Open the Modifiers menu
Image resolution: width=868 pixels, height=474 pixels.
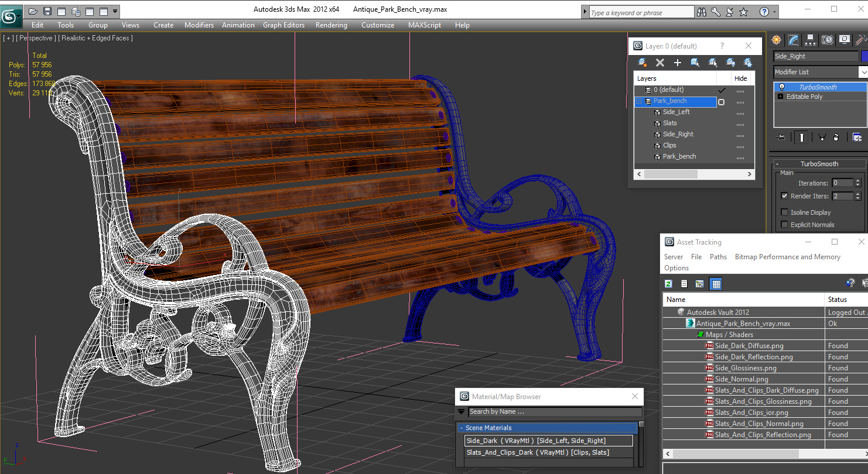pyautogui.click(x=199, y=25)
